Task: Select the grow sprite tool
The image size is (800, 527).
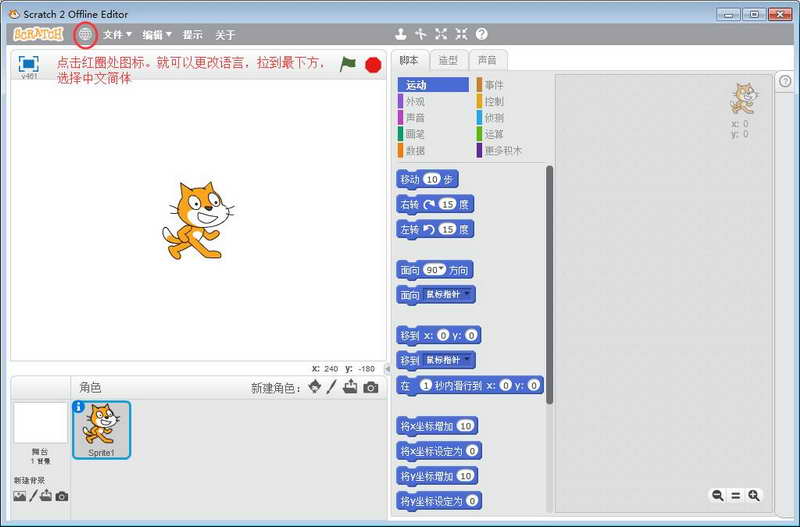Action: pos(441,34)
